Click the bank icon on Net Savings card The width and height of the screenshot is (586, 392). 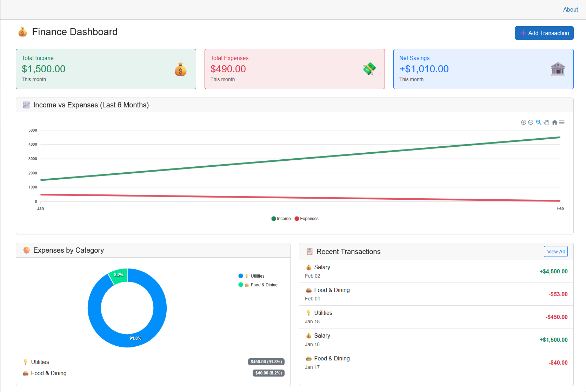click(x=558, y=69)
